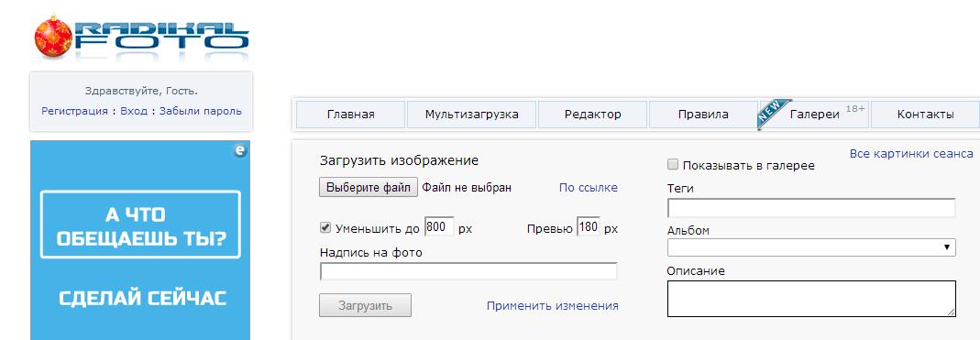Go to the Правила tab
The height and width of the screenshot is (340, 980).
(703, 115)
